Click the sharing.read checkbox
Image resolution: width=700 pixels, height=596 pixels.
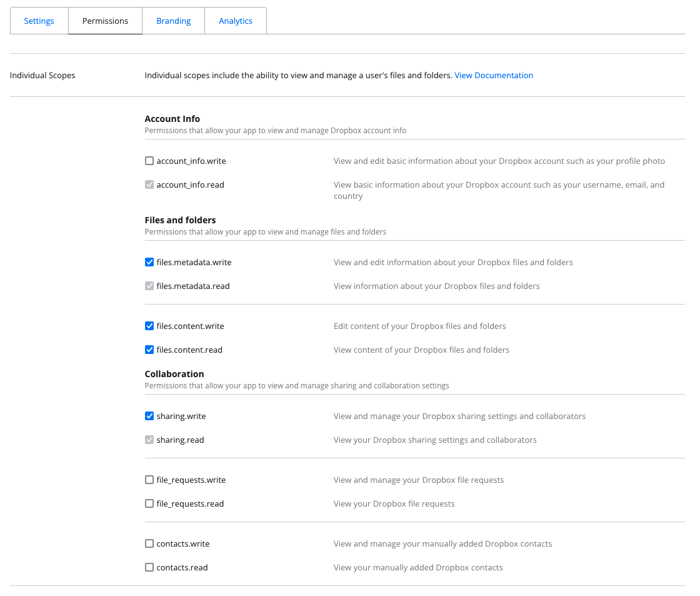(x=149, y=440)
